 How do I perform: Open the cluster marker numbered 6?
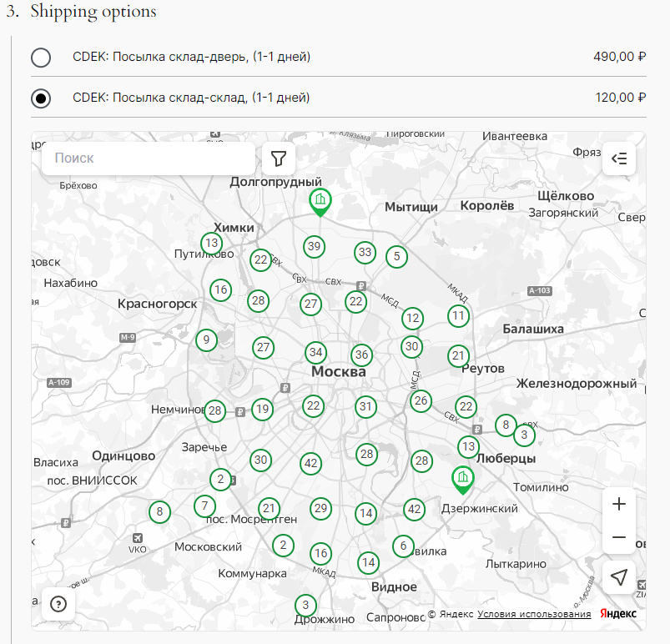pyautogui.click(x=403, y=546)
